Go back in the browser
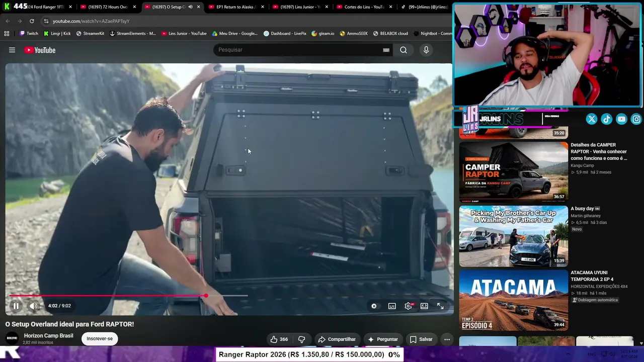 pos(8,21)
